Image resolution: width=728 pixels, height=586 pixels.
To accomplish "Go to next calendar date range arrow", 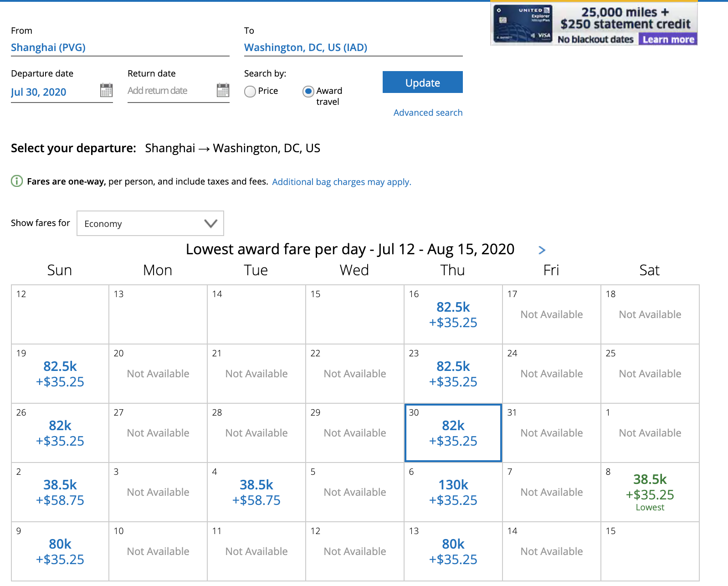I will click(542, 250).
